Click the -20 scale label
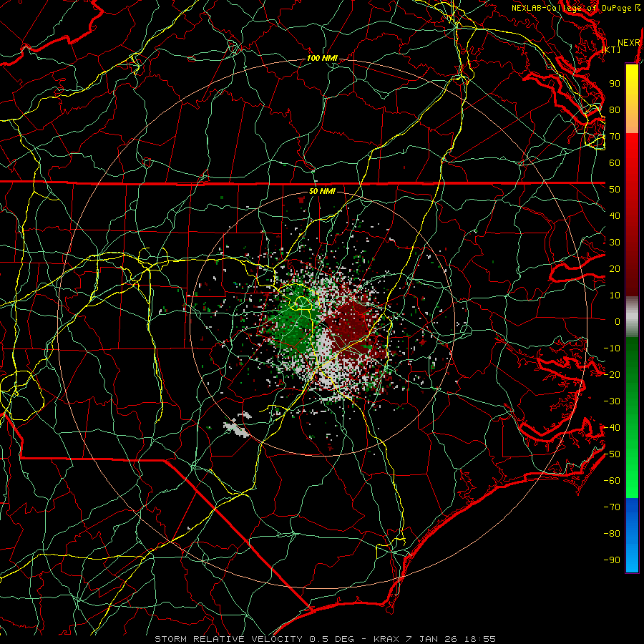The width and height of the screenshot is (644, 644). 612,375
